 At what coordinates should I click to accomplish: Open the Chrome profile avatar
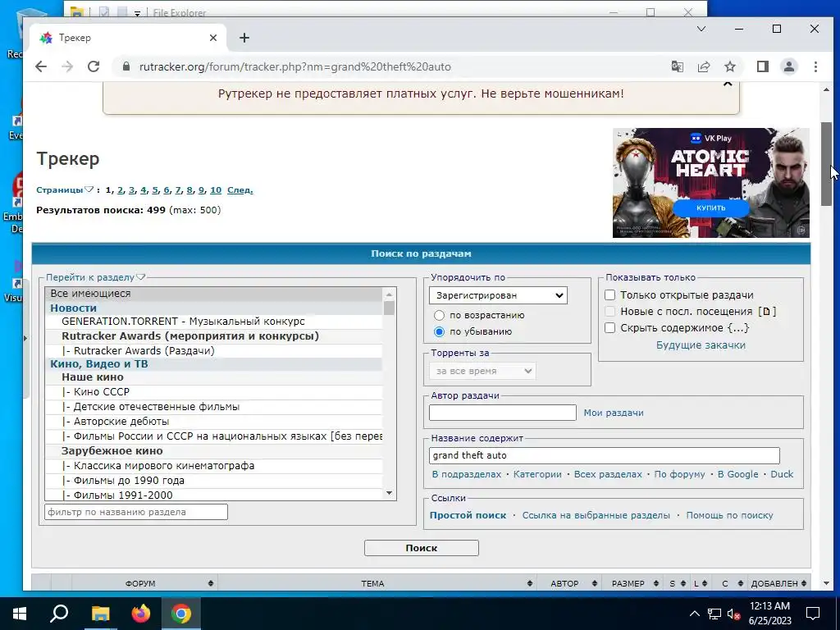pyautogui.click(x=789, y=66)
